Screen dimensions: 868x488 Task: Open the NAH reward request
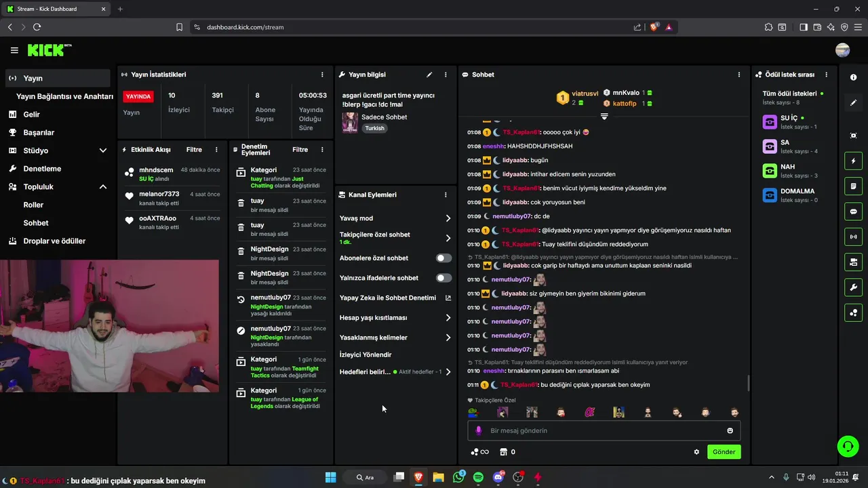pos(795,171)
